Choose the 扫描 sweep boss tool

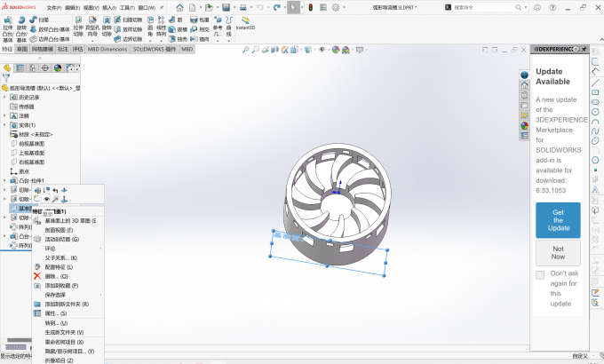[x=39, y=20]
